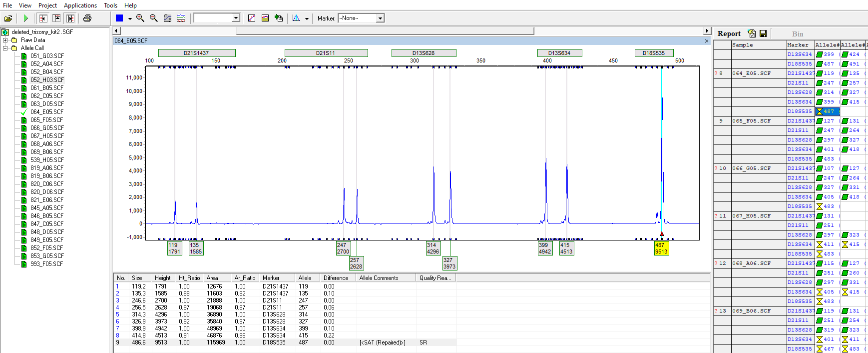Expand the Raw Data tree node

pos(5,40)
